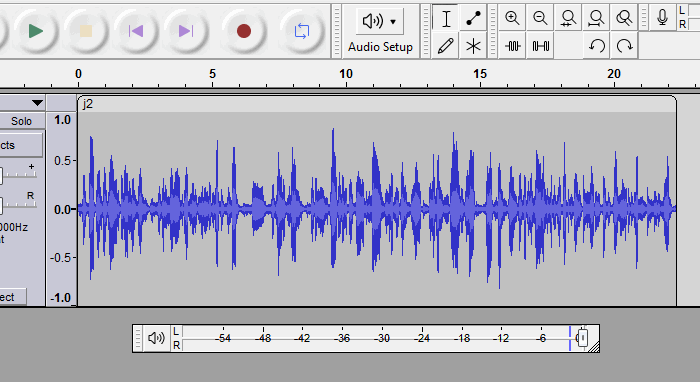Undo the last action
700x382 pixels.
(596, 46)
